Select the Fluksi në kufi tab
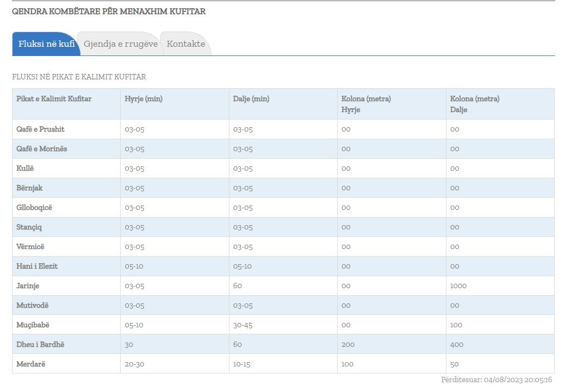The width and height of the screenshot is (565, 392). [46, 44]
